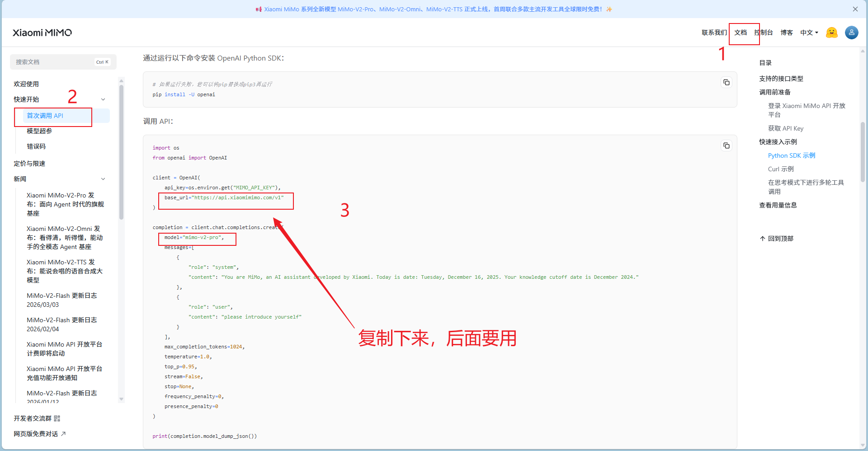The height and width of the screenshot is (451, 868).
Task: Open 模型超参 sidebar page
Action: 39,131
